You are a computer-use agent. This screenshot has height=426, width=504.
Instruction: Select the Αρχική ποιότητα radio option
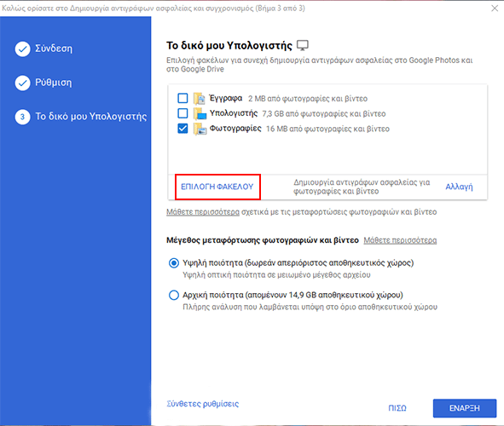[174, 295]
